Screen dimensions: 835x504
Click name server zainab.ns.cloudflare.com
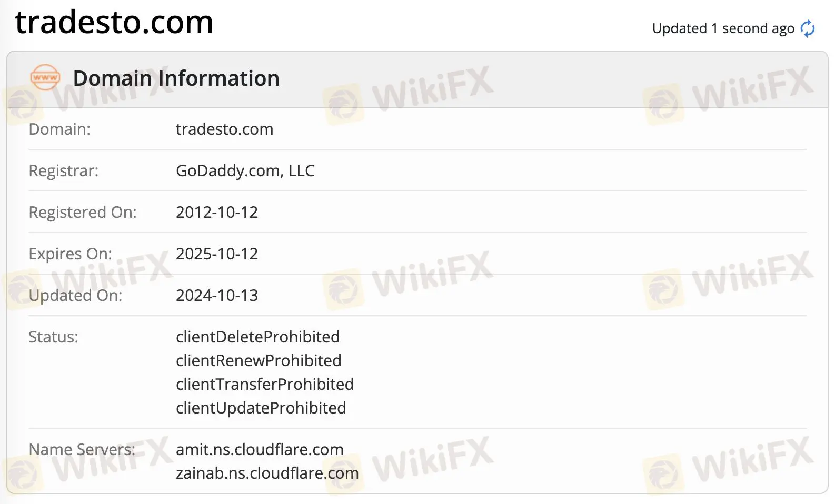267,473
